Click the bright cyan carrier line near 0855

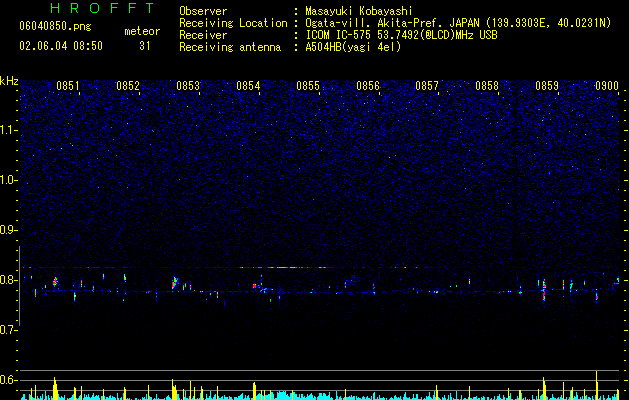pos(286,267)
